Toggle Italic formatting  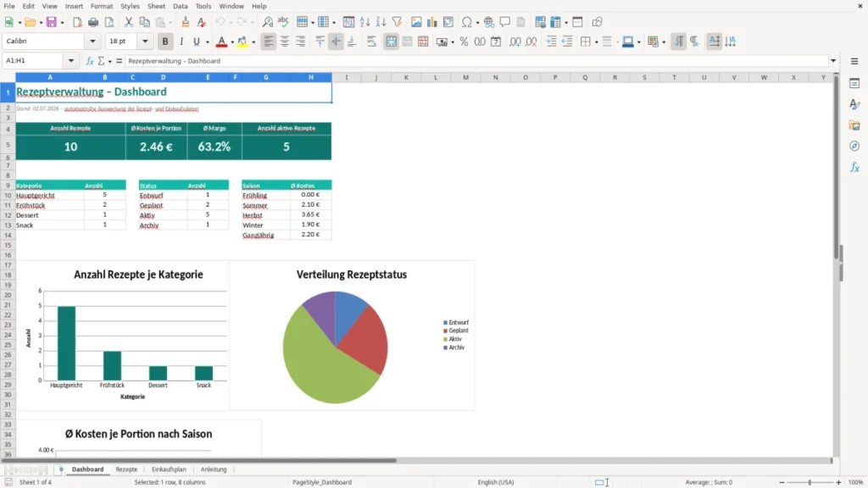pyautogui.click(x=181, y=42)
